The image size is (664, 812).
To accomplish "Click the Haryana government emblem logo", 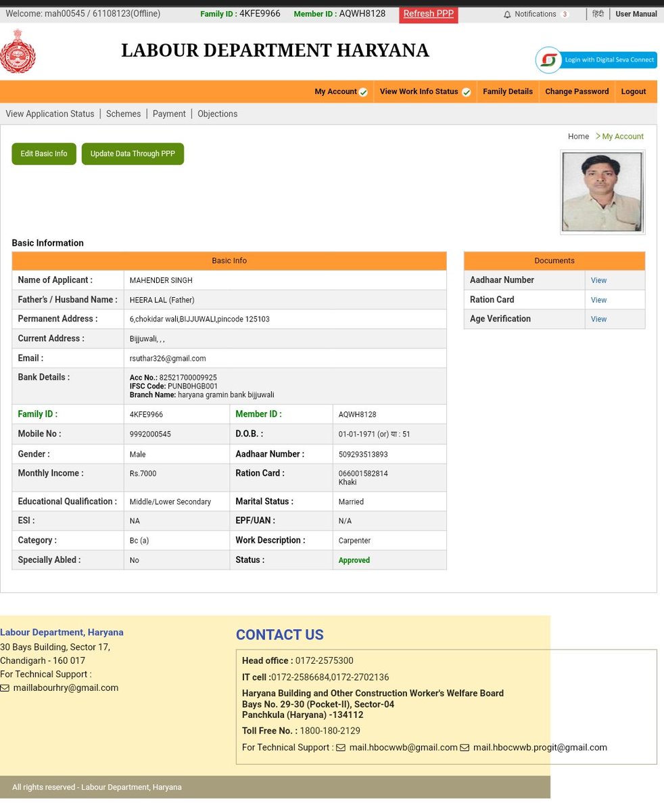I will (x=18, y=51).
